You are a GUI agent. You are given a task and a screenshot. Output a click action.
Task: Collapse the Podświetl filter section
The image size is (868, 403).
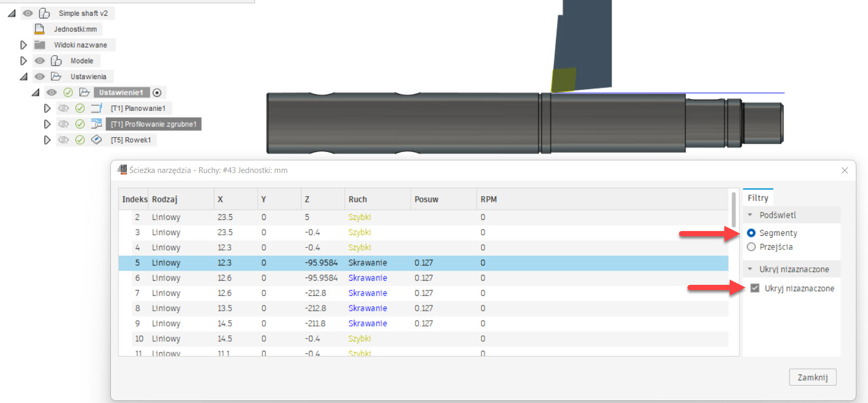[x=750, y=215]
